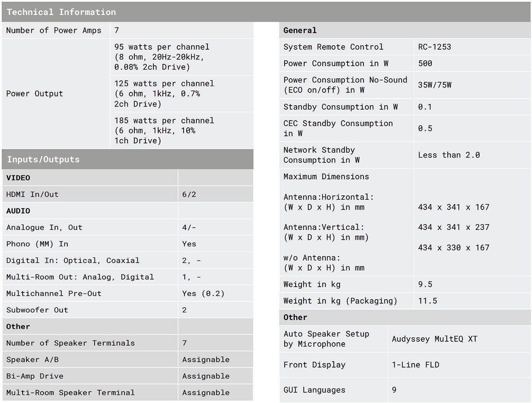
Task: Click the Number of Power Amps label
Action: [x=54, y=30]
